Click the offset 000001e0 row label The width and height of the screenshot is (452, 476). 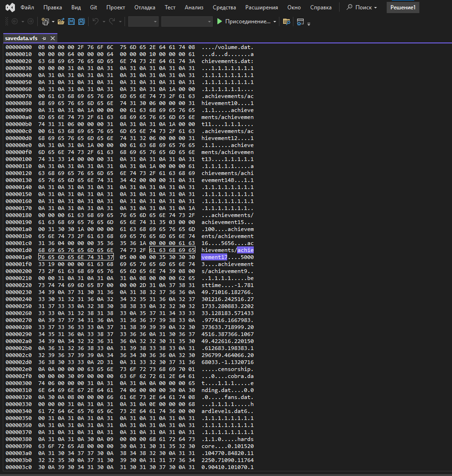point(19,257)
